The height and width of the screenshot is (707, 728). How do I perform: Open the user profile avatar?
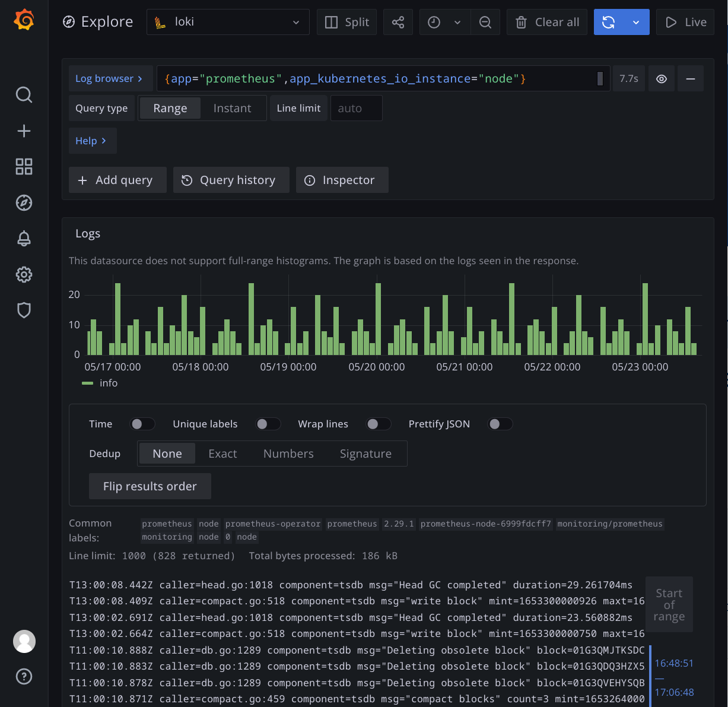click(x=24, y=641)
